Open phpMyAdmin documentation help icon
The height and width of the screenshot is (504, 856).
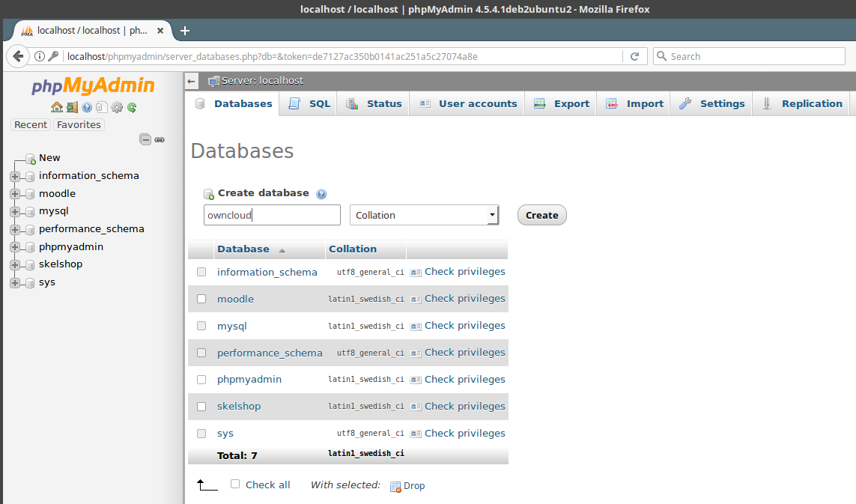pos(87,107)
